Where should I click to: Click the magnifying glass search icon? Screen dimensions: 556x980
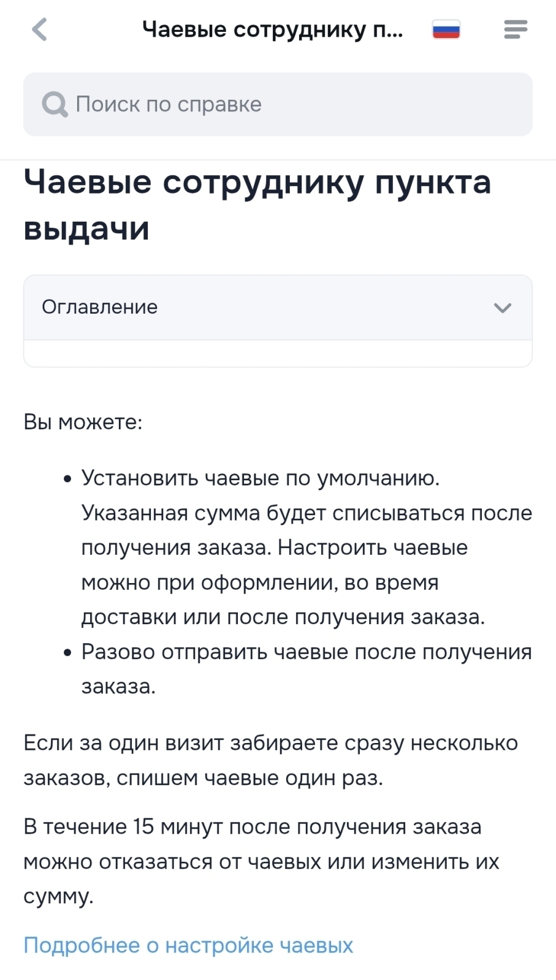54,104
